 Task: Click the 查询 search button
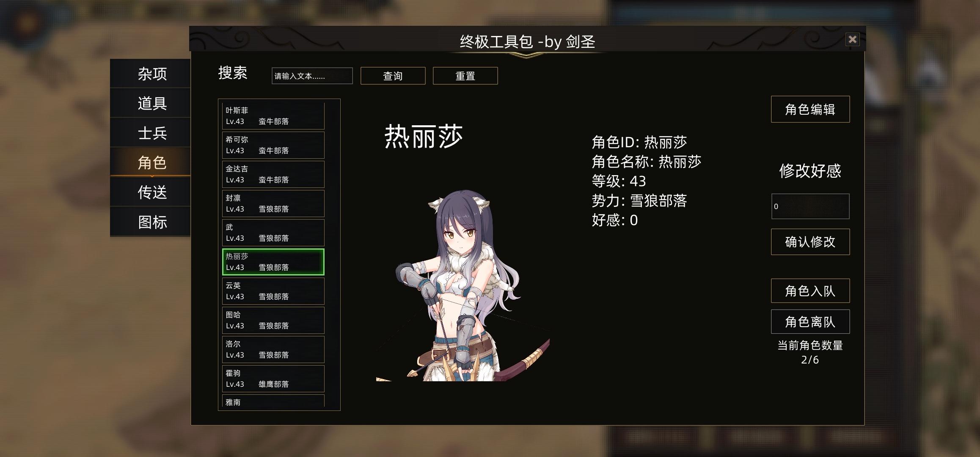pos(393,76)
